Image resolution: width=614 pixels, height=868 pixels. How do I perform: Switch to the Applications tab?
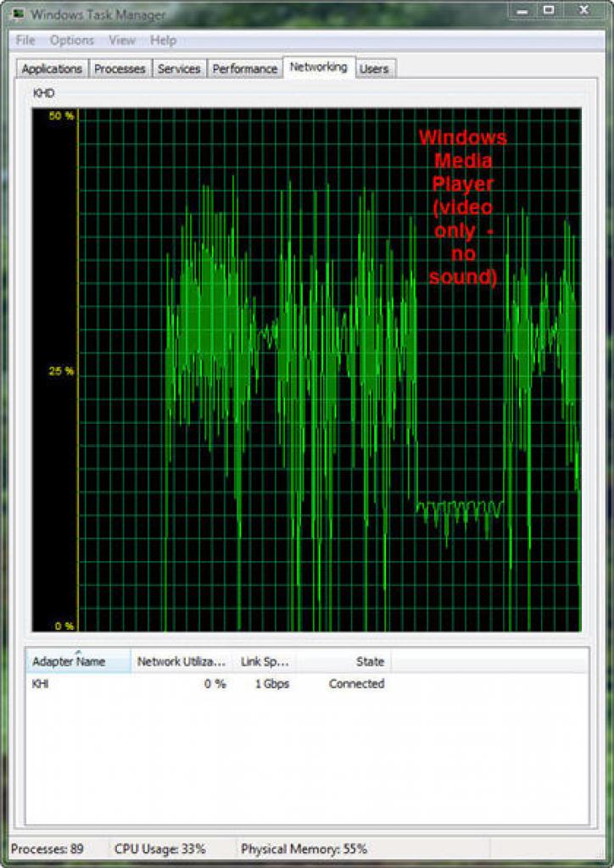pos(52,69)
